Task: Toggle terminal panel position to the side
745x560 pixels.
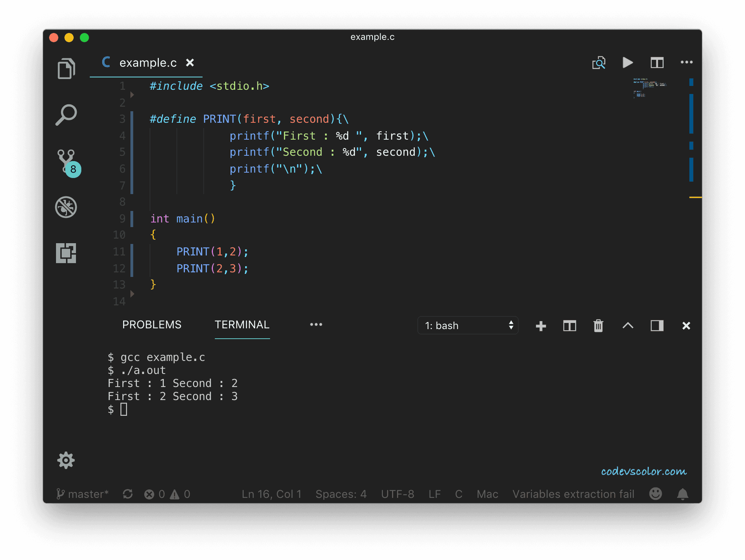Action: tap(657, 326)
